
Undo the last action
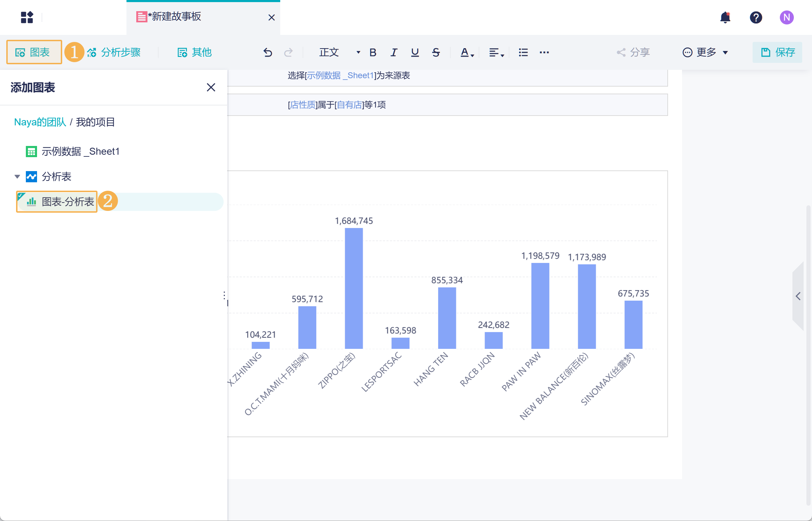pyautogui.click(x=268, y=52)
